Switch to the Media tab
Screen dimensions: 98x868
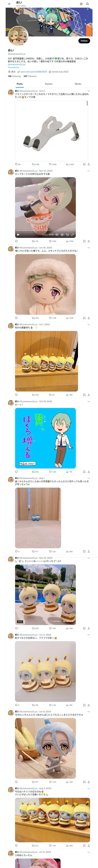point(78,84)
